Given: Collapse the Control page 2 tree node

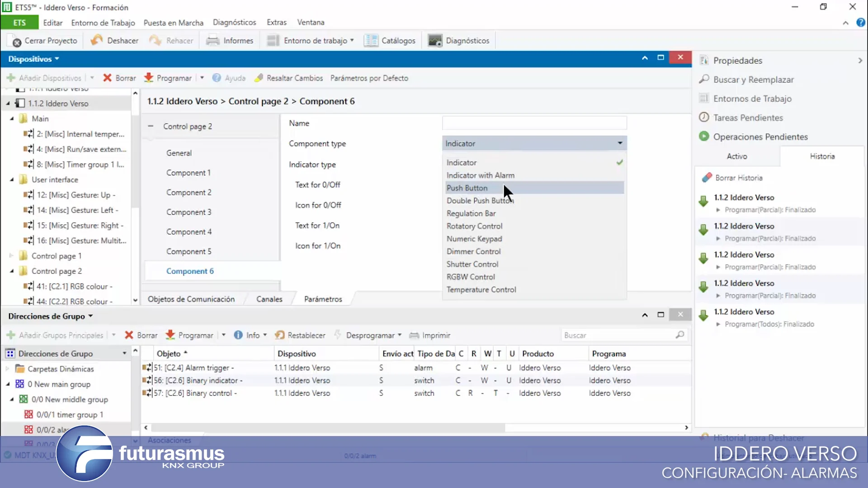Looking at the screenshot, I should 12,271.
